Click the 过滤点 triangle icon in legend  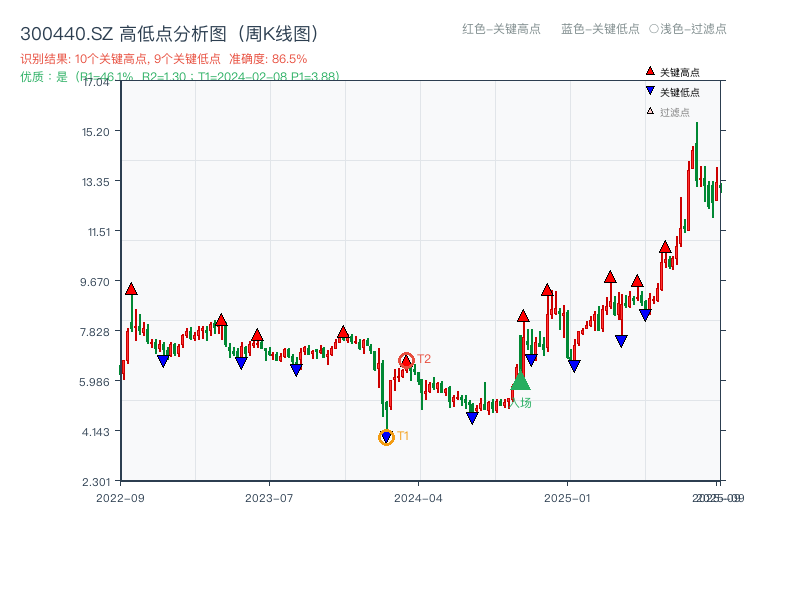pyautogui.click(x=650, y=111)
